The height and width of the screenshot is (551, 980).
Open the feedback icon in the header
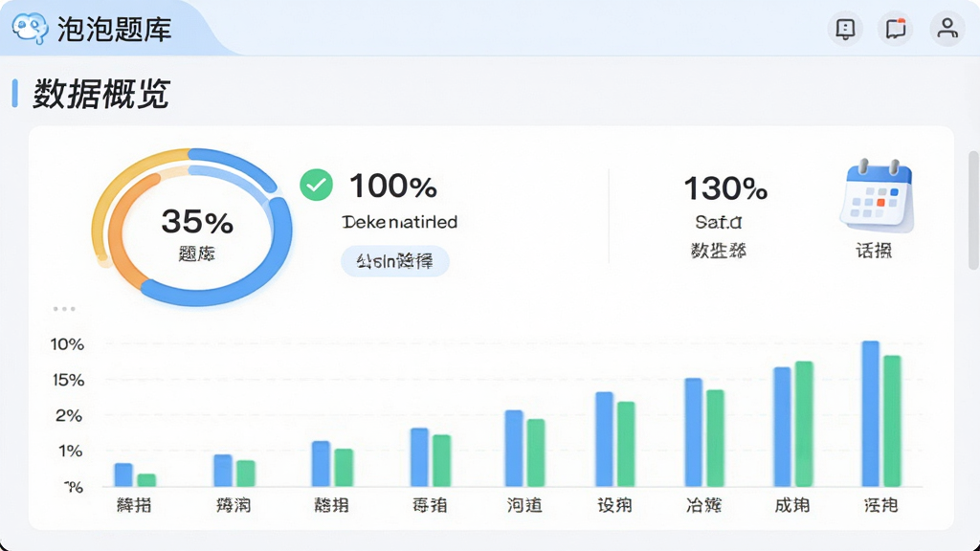click(845, 29)
